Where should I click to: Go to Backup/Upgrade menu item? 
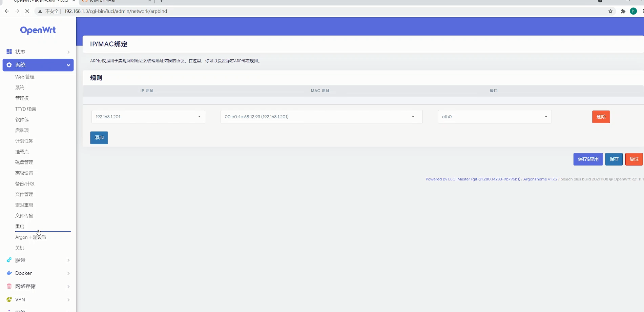coord(25,184)
